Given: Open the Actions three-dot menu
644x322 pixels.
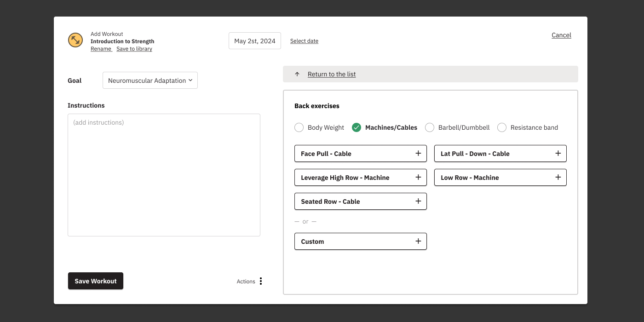Looking at the screenshot, I should point(261,281).
